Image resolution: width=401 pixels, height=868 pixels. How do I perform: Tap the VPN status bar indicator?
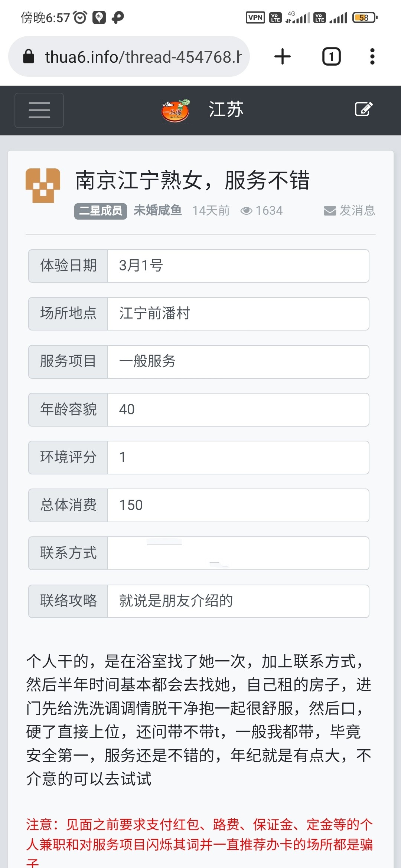pyautogui.click(x=255, y=17)
